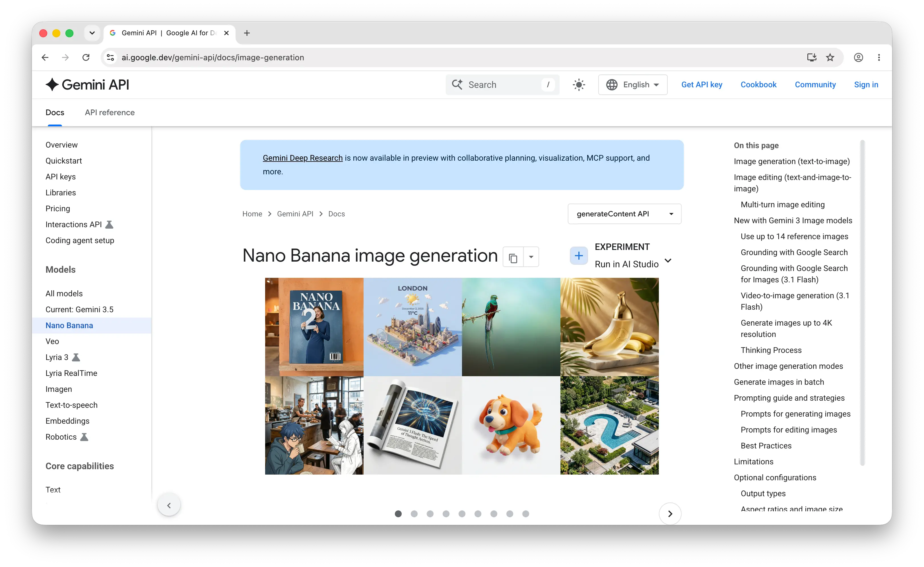Switch to the Docs tab
This screenshot has width=924, height=567.
point(55,113)
